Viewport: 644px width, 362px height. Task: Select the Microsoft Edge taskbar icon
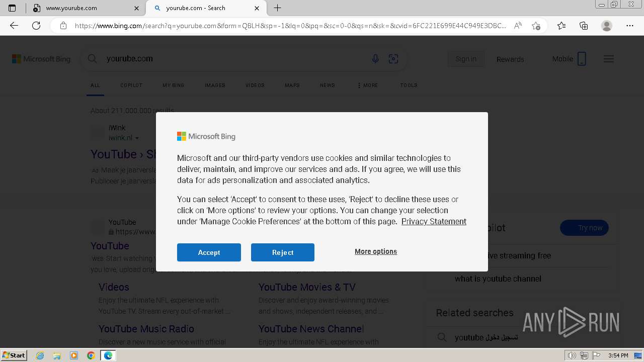tap(108, 355)
